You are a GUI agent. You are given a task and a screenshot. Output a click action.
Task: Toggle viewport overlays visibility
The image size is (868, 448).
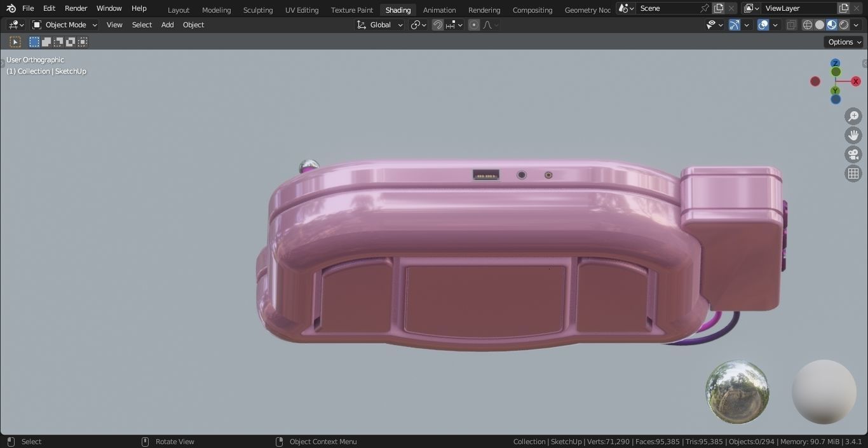coord(762,25)
